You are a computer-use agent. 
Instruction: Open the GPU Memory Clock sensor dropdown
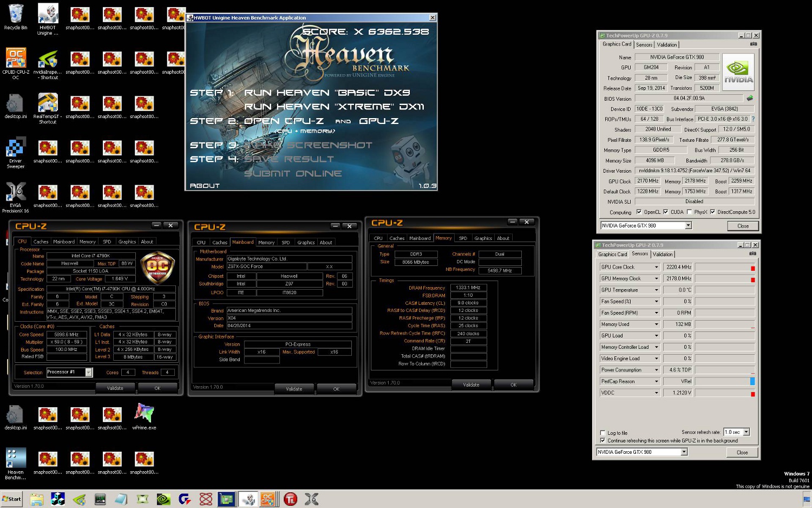click(x=657, y=278)
